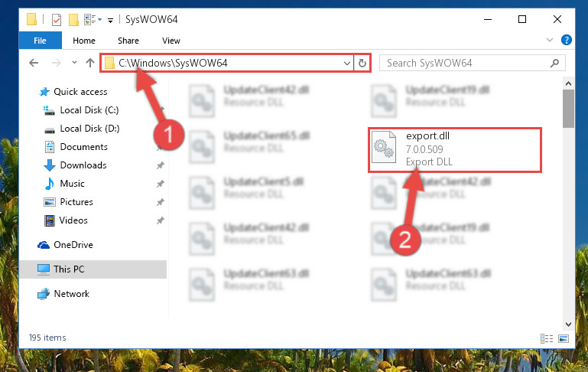This screenshot has height=372, width=588.
Task: Open Music in the sidebar
Action: 73,184
